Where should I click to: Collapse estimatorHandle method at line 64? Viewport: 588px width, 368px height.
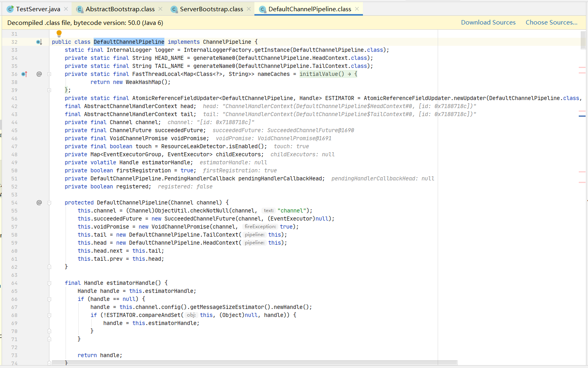pos(49,283)
